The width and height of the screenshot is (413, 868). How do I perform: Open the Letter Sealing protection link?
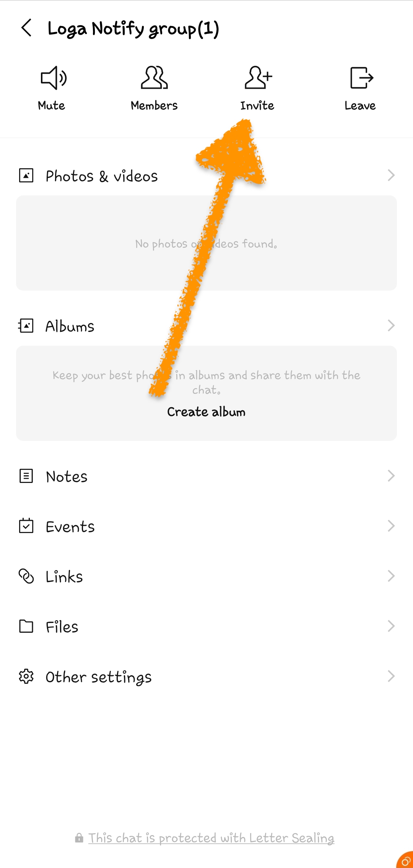pos(211,838)
